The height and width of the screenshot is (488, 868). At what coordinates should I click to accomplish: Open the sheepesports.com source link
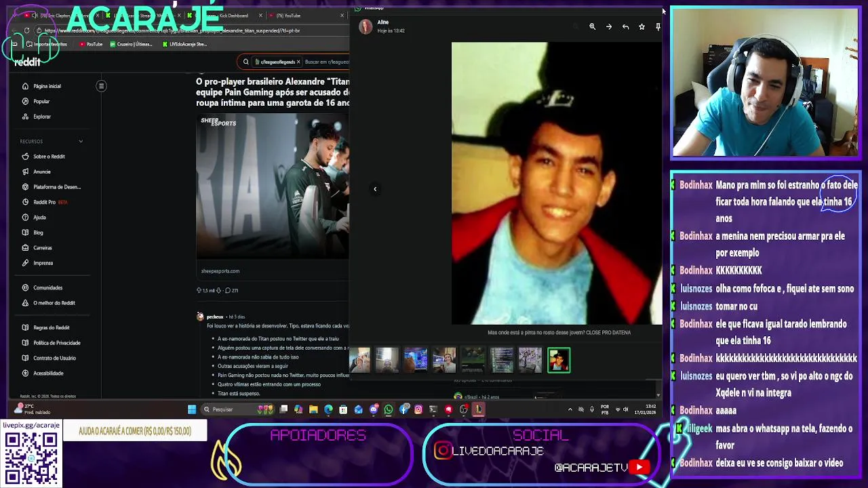tap(220, 271)
